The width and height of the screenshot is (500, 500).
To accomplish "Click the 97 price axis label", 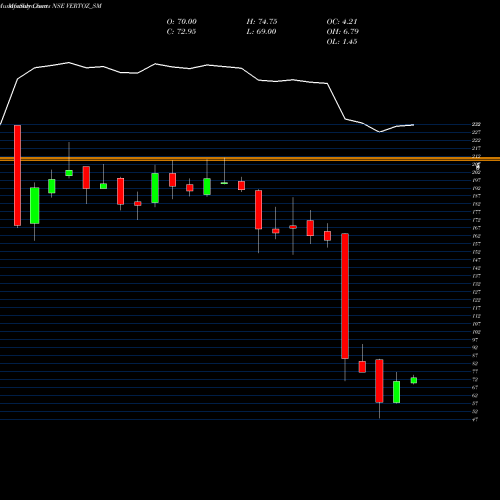I will [x=475, y=340].
